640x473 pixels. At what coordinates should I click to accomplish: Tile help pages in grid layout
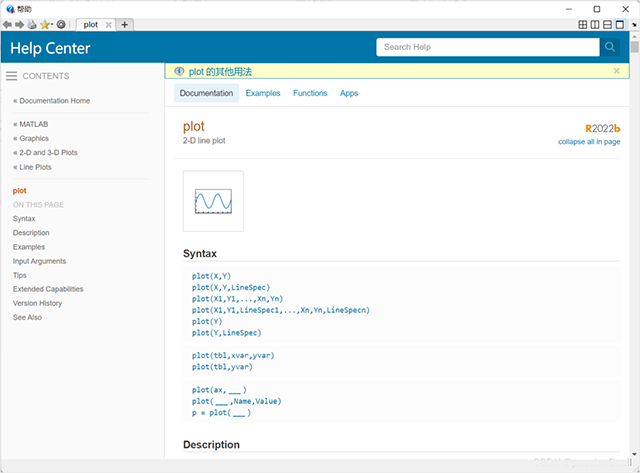(583, 24)
